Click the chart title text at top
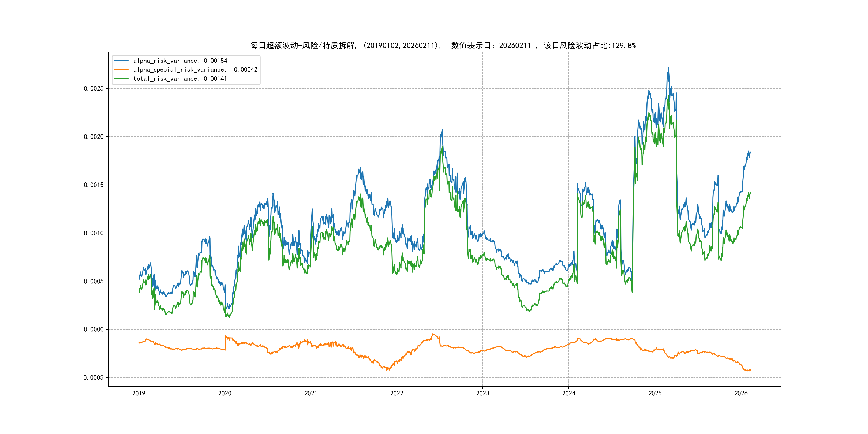The height and width of the screenshot is (434, 868). click(443, 46)
